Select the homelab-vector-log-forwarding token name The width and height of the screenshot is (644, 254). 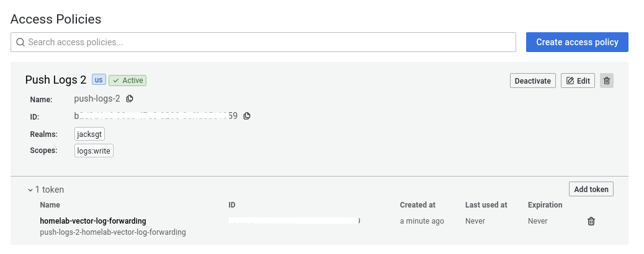[x=93, y=221]
